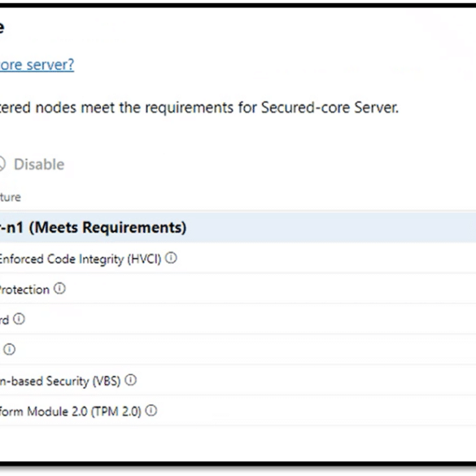Show info for Virtualization-based Security (VBS)
The width and height of the screenshot is (476, 476).
[130, 380]
